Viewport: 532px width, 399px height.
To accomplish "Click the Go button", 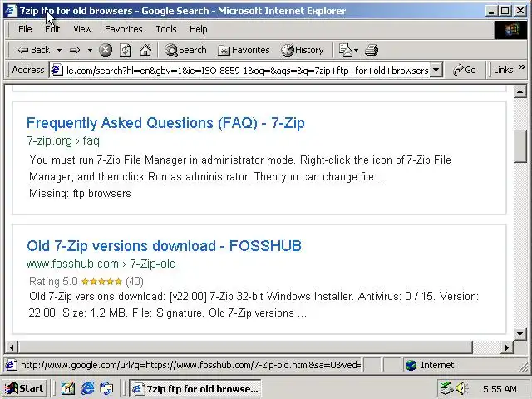I will point(465,70).
